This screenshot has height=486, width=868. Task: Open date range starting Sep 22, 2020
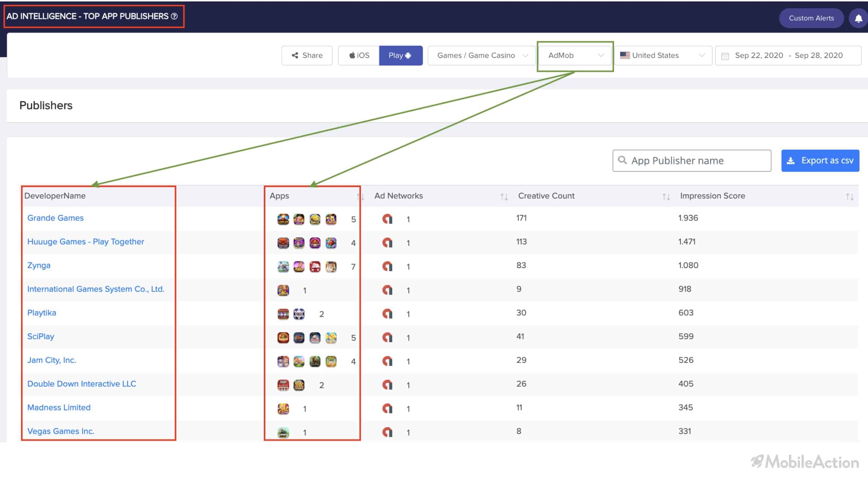788,55
